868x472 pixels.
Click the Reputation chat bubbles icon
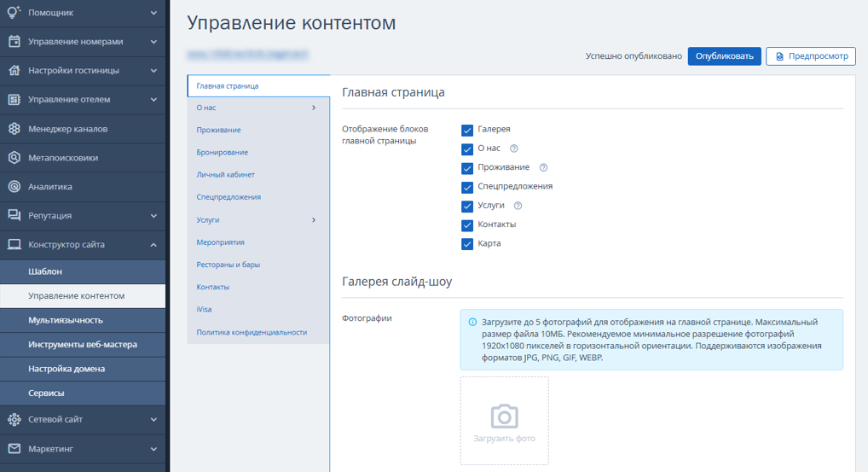point(14,216)
